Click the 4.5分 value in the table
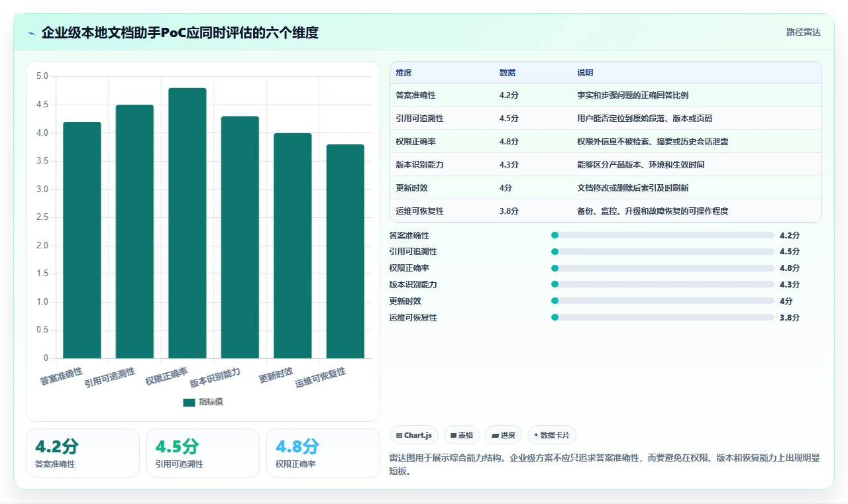Image resolution: width=848 pixels, height=504 pixels. point(509,119)
